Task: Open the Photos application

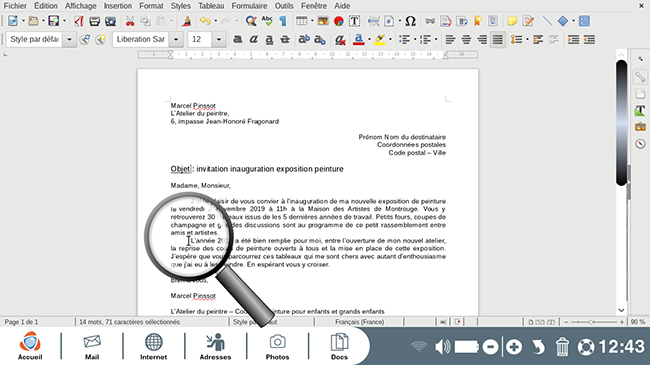Action: (x=277, y=347)
